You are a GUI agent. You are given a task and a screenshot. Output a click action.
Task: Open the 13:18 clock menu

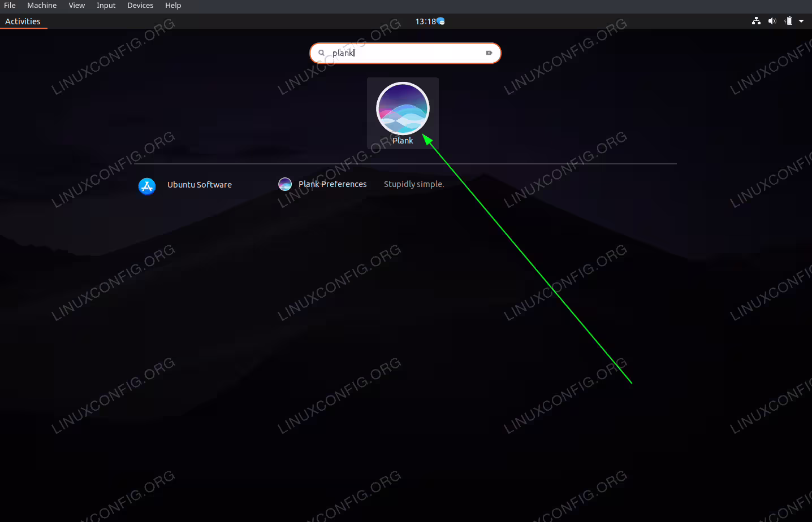pos(426,21)
